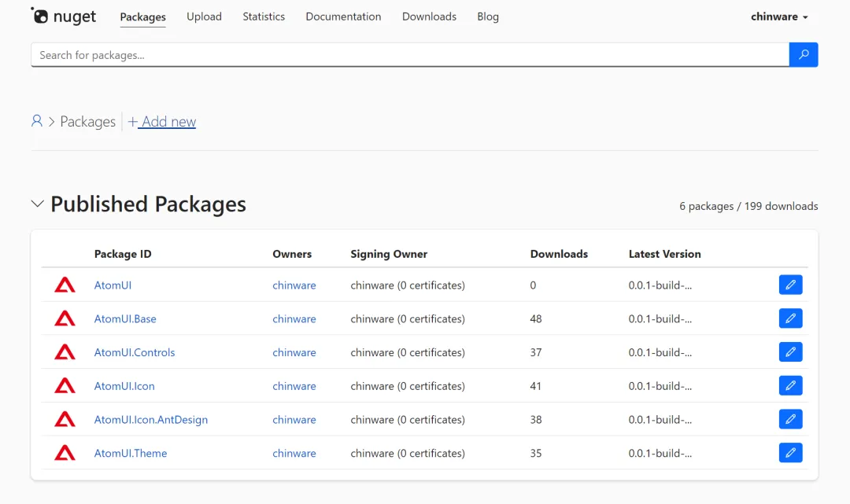Go to the Packages nav tab

142,17
